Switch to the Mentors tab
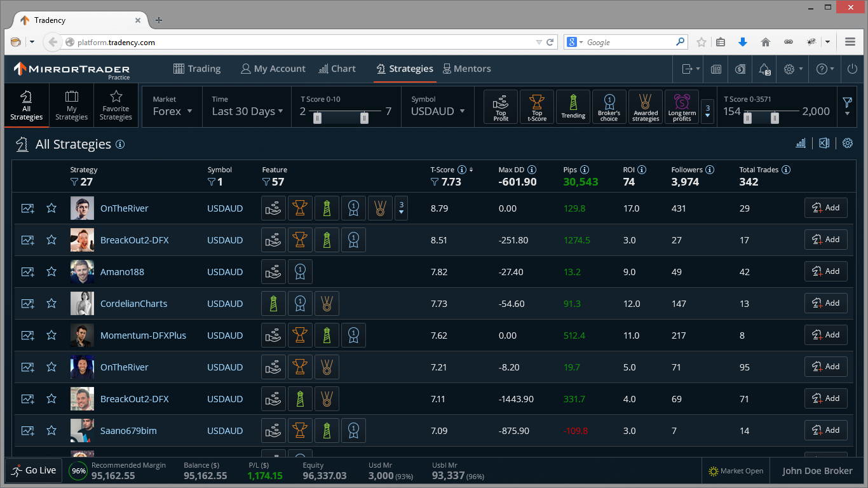This screenshot has height=488, width=868. 466,69
